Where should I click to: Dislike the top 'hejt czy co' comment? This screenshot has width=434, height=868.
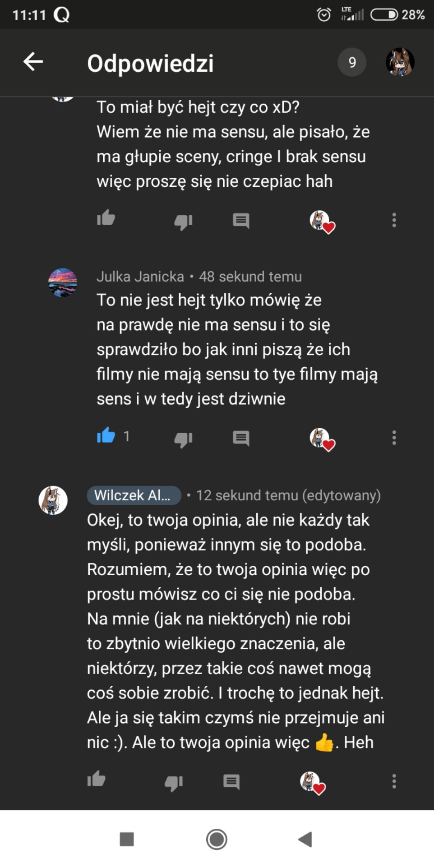183,222
